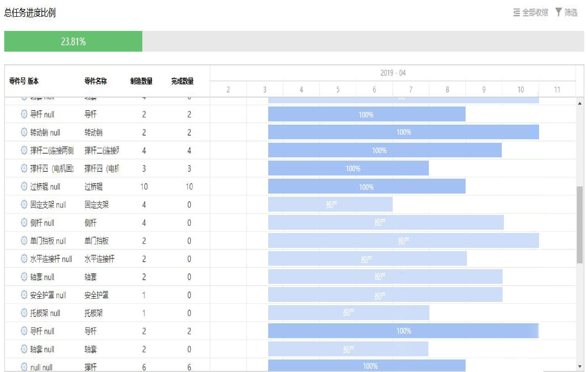Click gear icon beside 单门挡板 null
The image size is (588, 372).
(24, 241)
